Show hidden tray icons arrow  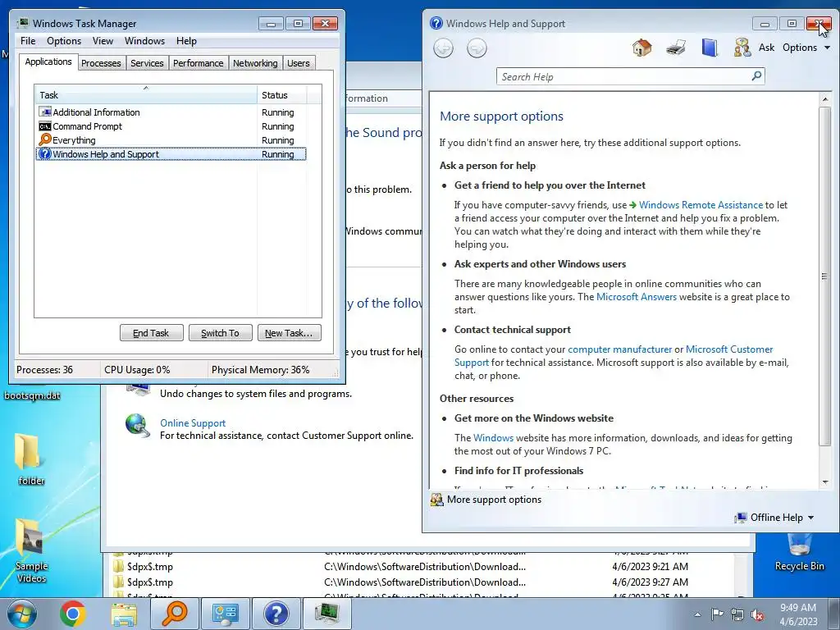point(697,614)
